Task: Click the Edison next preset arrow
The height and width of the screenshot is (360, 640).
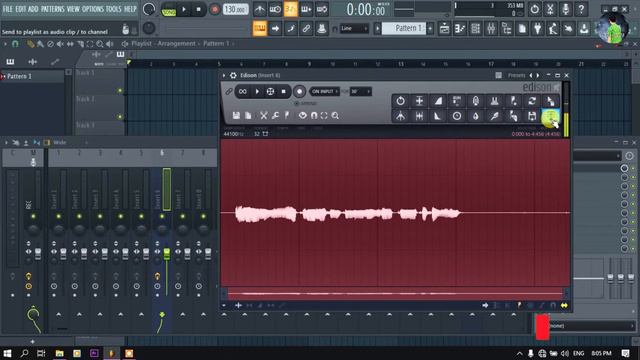Action: point(538,76)
